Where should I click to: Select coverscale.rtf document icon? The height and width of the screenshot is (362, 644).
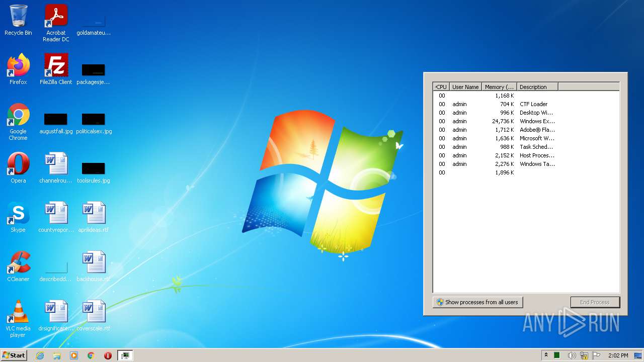(x=94, y=316)
